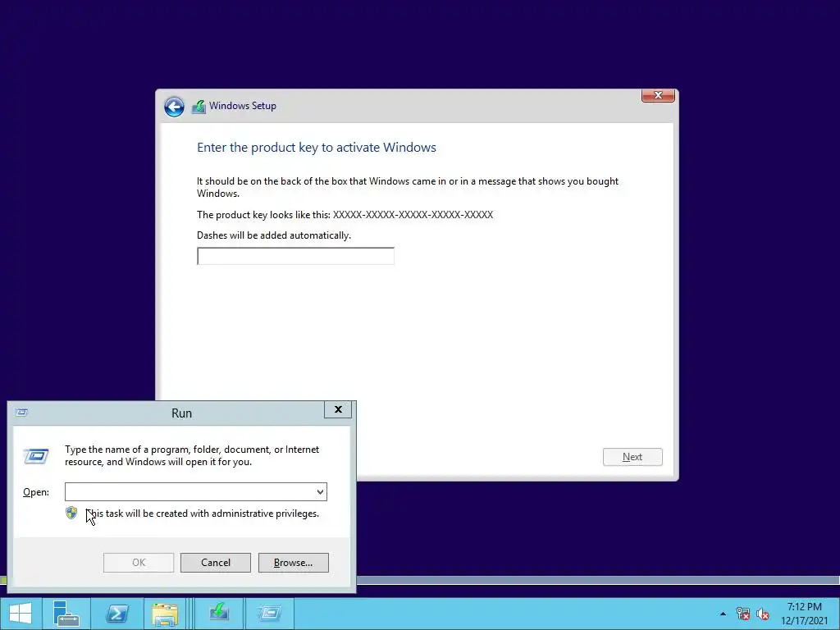Click the administrative privileges shield icon
The width and height of the screenshot is (840, 630).
71,514
